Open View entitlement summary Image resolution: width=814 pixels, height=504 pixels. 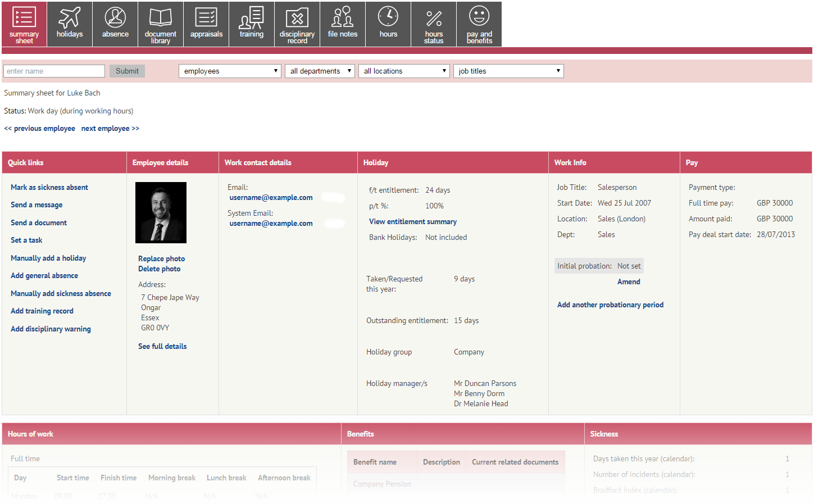point(412,221)
